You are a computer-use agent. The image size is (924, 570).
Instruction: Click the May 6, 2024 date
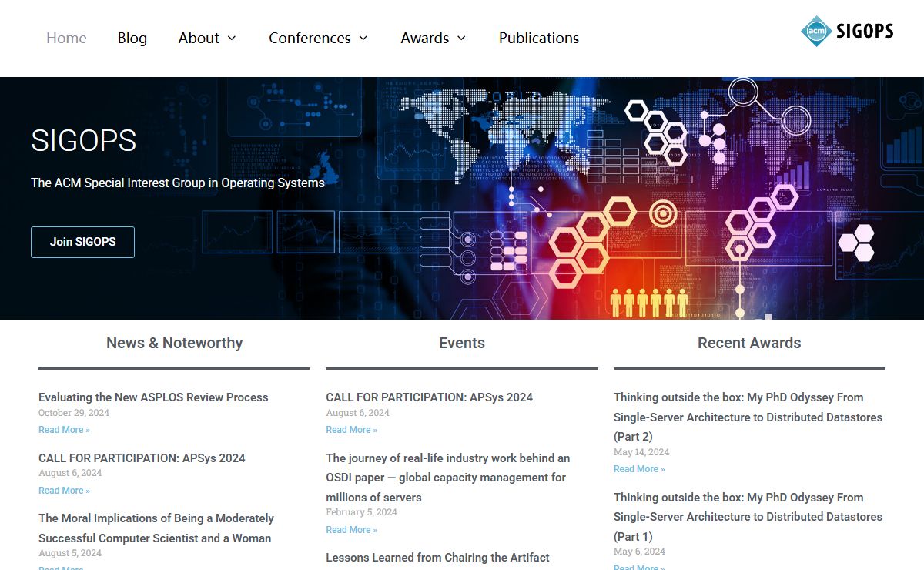pyautogui.click(x=639, y=552)
